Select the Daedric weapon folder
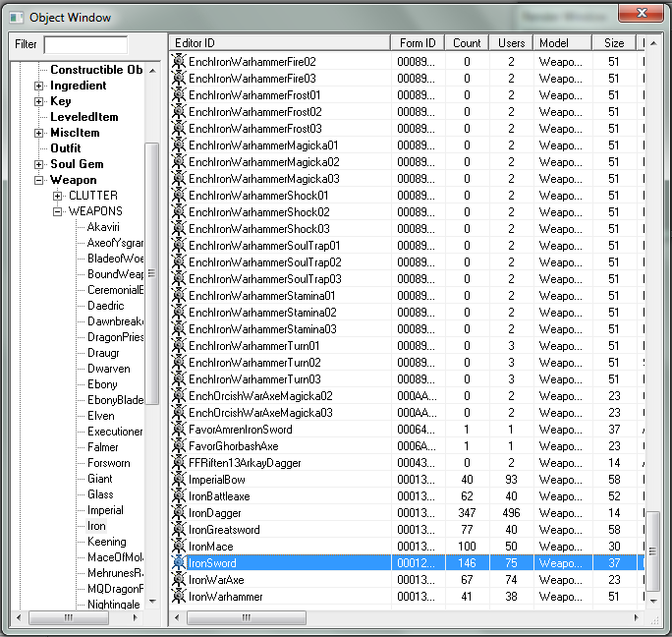Screen dimensions: 672x637 [x=105, y=306]
